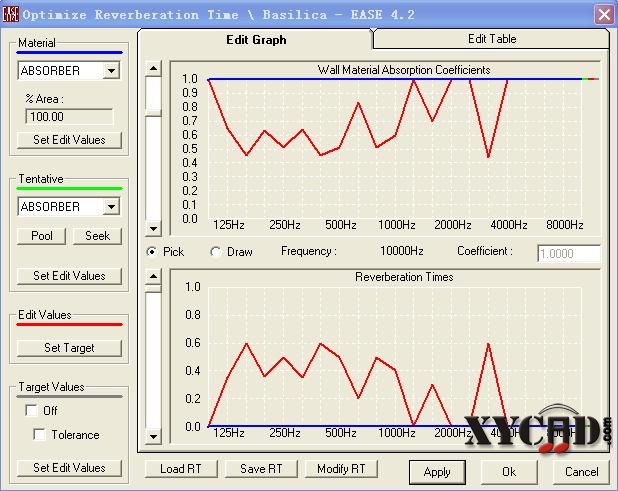Viewport: 618px width, 491px height.
Task: Click the Save RT button
Action: [x=261, y=469]
